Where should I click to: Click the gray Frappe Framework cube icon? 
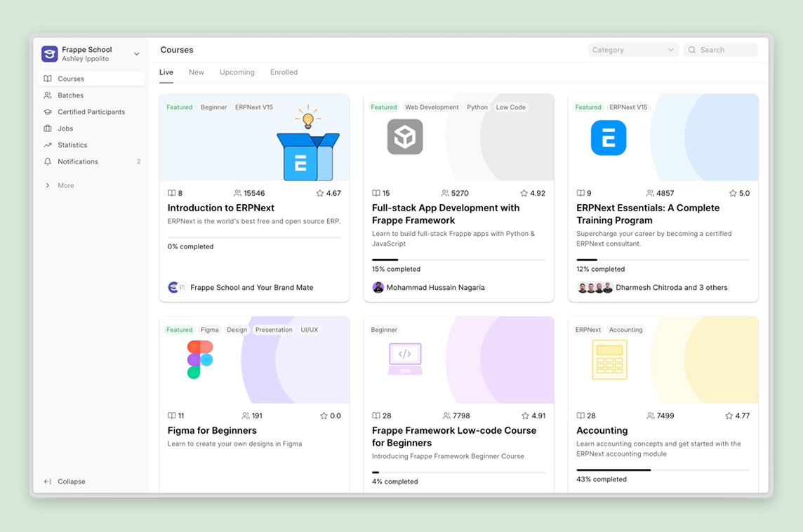point(405,137)
